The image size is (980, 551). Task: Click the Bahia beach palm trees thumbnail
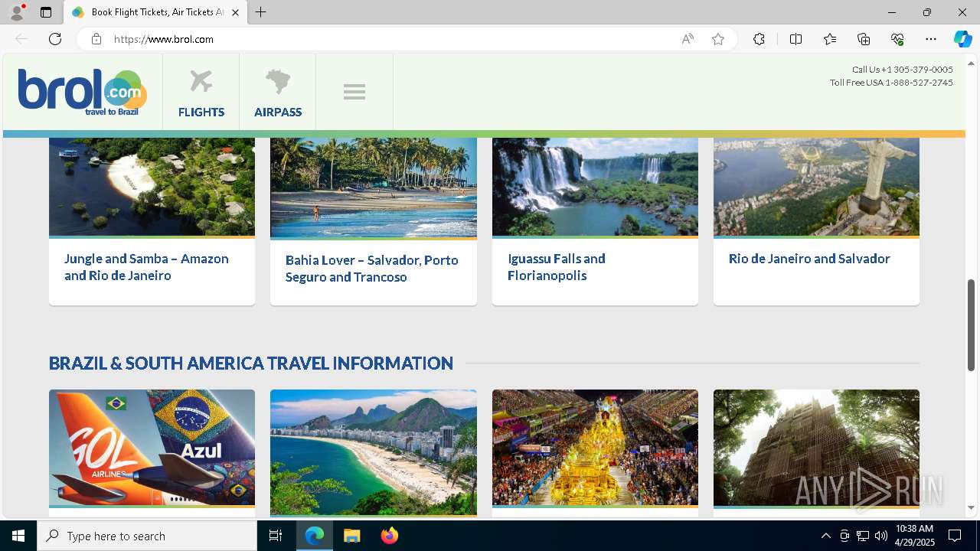coord(374,187)
